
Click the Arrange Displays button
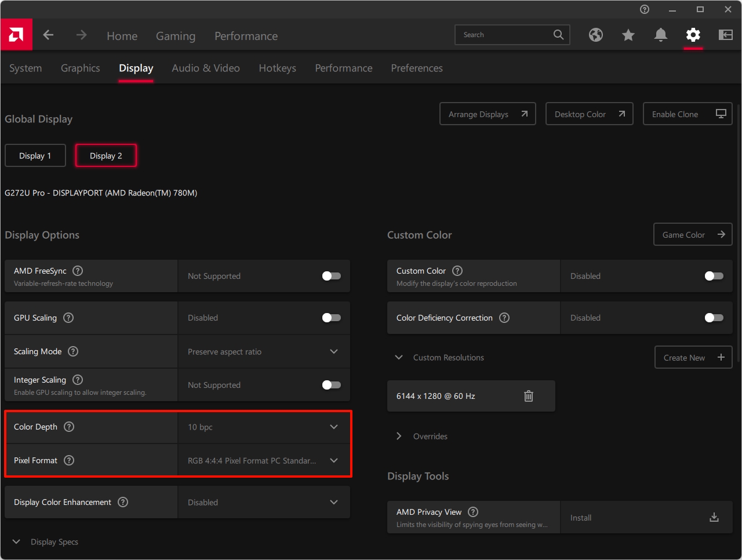[488, 114]
